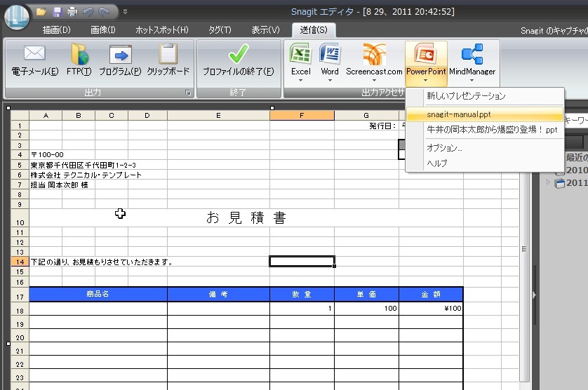The image size is (588, 390).
Task: Click the 備考 table header
Action: pos(219,294)
